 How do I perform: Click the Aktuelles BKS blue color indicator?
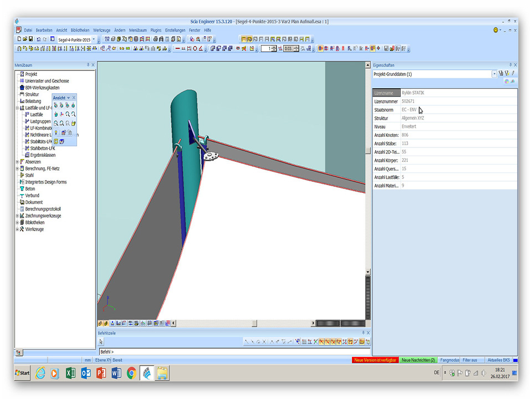point(515,360)
